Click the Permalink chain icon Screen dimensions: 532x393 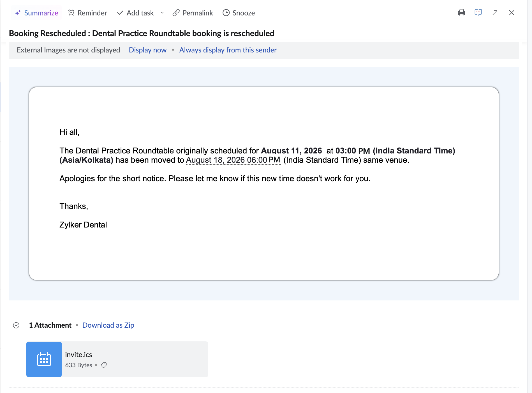click(176, 13)
